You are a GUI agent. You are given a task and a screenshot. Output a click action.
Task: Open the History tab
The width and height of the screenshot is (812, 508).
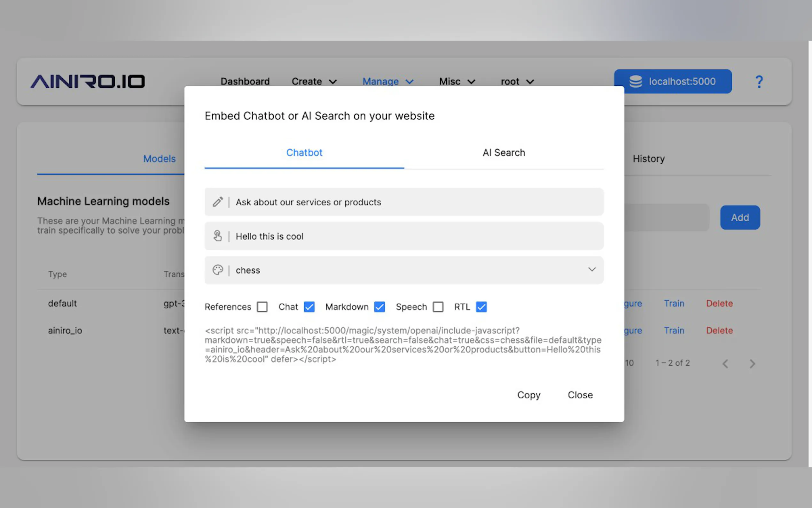(649, 159)
